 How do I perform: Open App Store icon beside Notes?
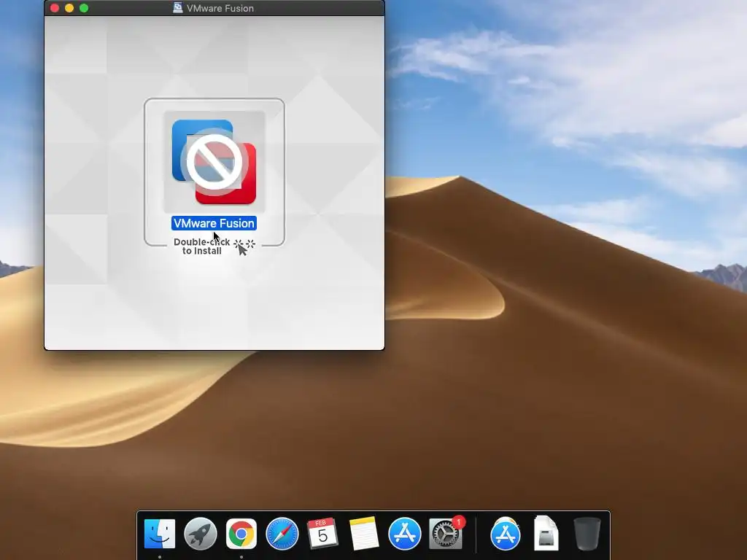tap(404, 534)
